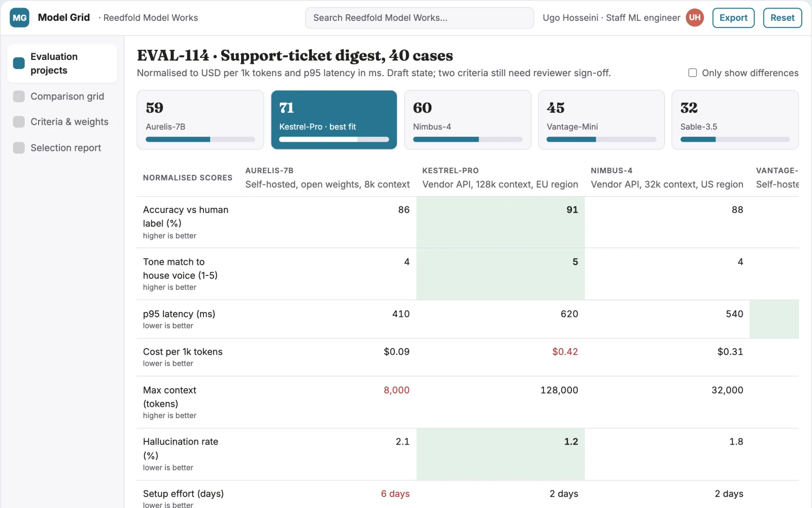Click the red 6 days setup effort
Screen dimensions: 812x508
point(395,494)
